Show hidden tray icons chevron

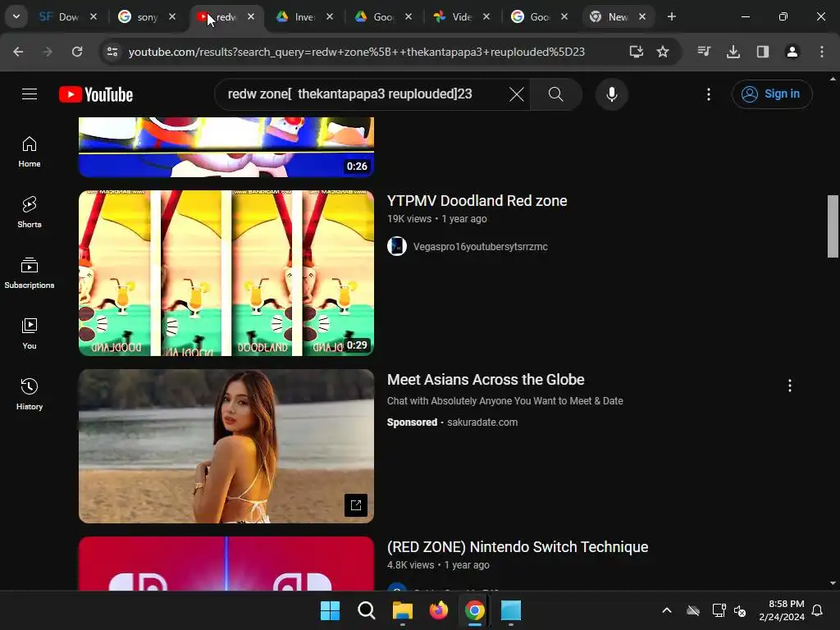(667, 610)
